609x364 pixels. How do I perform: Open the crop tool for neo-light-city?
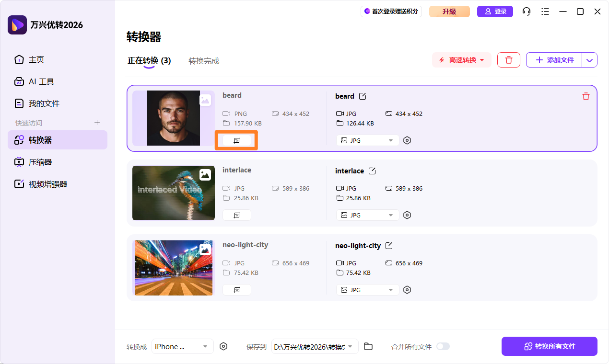236,289
